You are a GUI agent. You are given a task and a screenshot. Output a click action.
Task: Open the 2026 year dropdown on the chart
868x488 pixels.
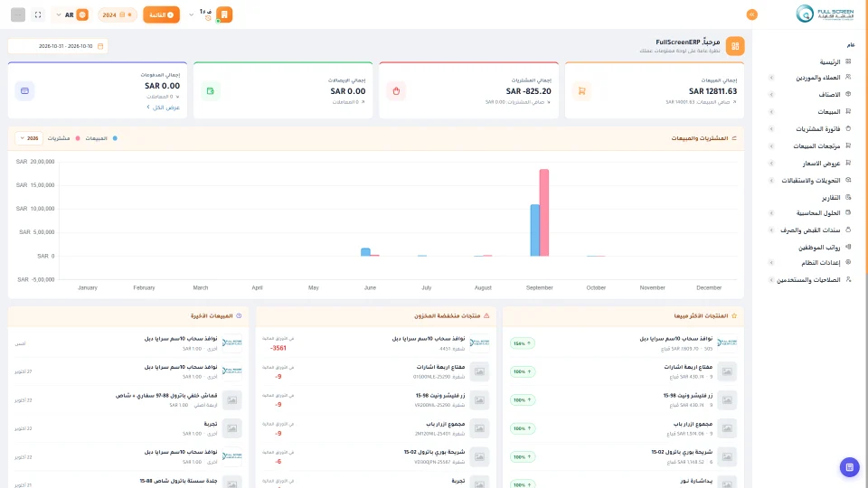click(x=29, y=138)
